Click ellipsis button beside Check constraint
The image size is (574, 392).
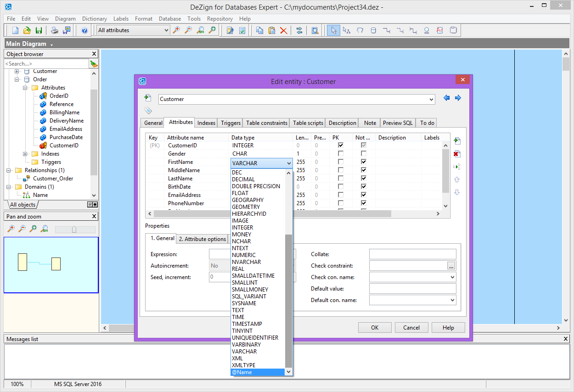click(451, 266)
